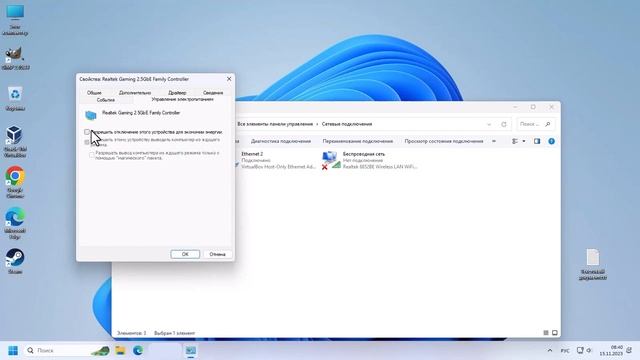This screenshot has height=360, width=640.
Task: Launch Microsoft Edge from the taskbar
Action: pos(138,351)
